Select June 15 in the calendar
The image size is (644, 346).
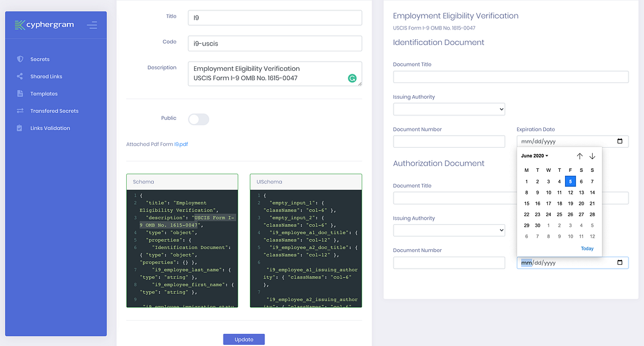click(x=526, y=204)
